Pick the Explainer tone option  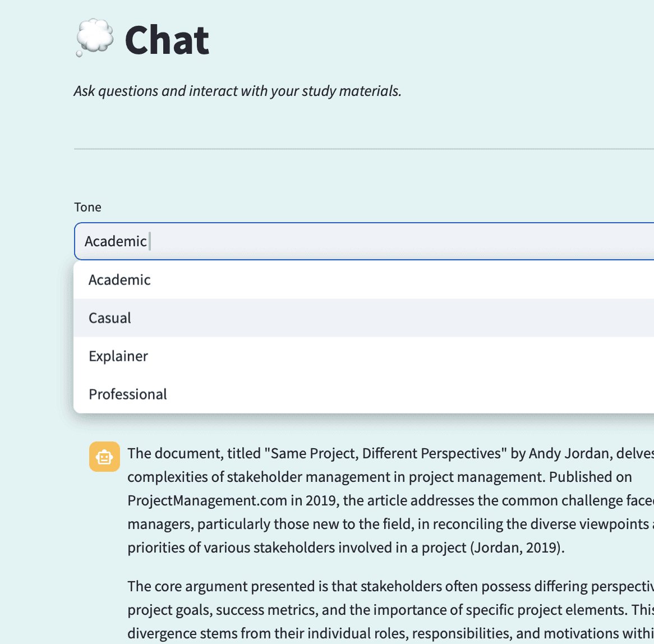click(363, 356)
